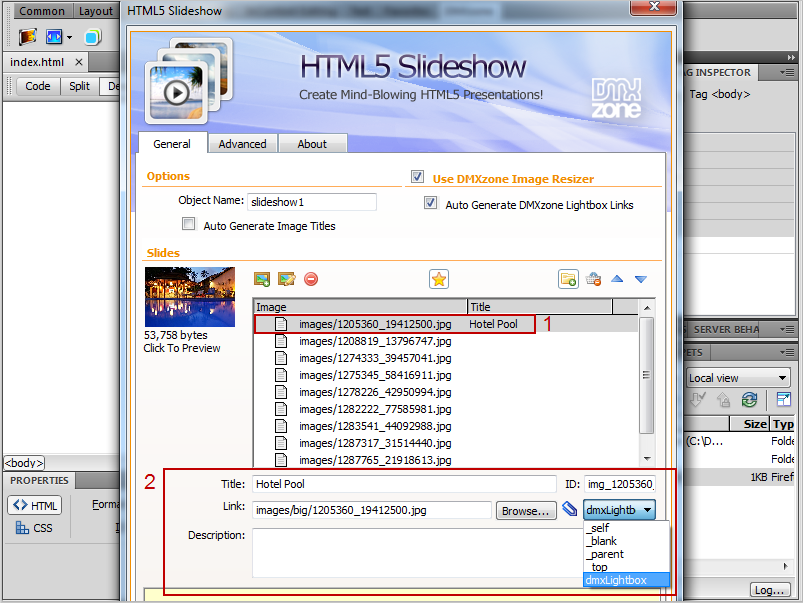Click the red remove slide icon
Screen dimensions: 803x603
[311, 279]
